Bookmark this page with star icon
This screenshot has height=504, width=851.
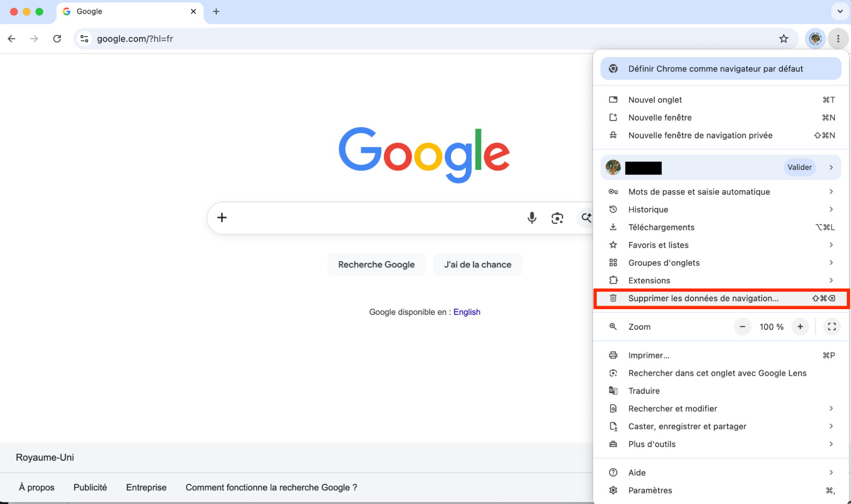click(784, 39)
